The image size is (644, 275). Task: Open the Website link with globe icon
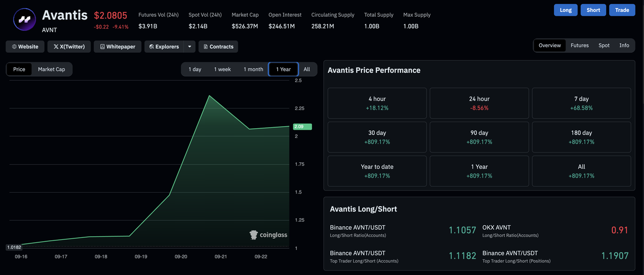[25, 47]
